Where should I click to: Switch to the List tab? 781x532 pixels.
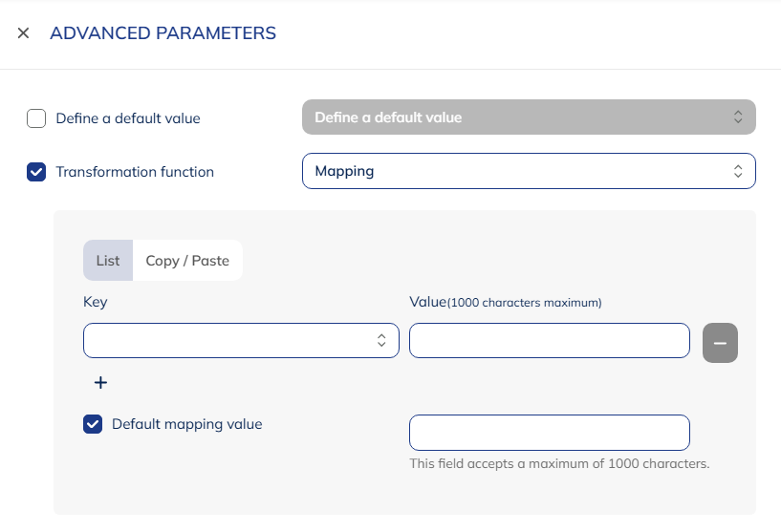[x=108, y=261]
